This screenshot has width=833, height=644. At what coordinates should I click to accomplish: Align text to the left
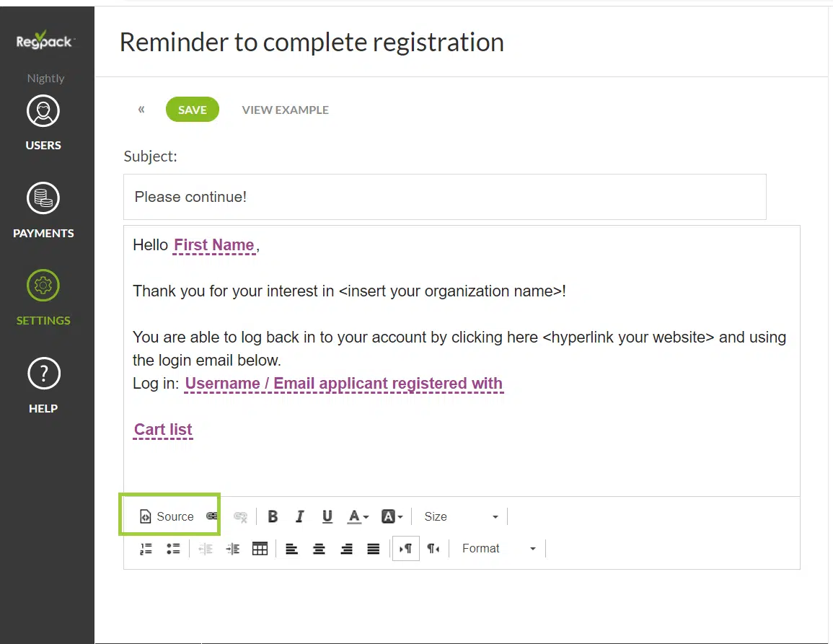pyautogui.click(x=291, y=549)
